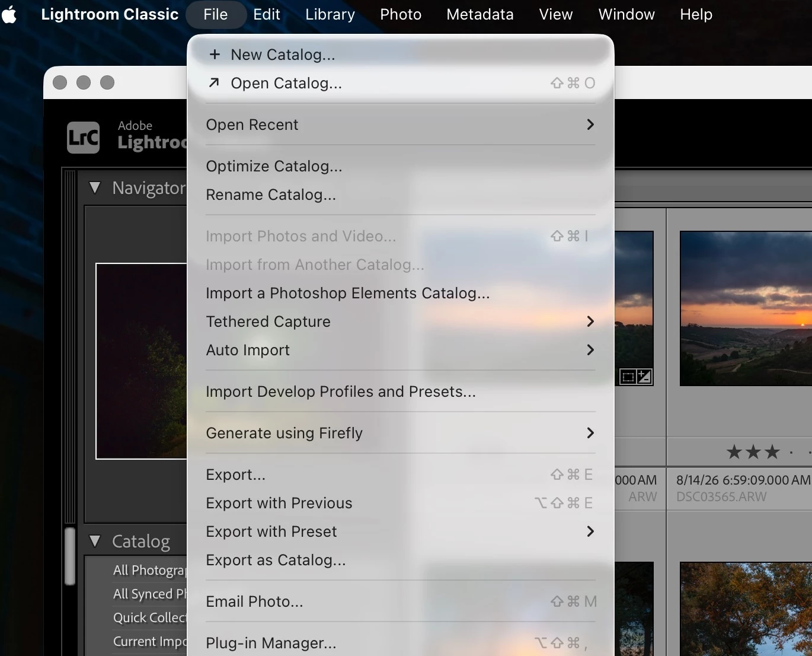The width and height of the screenshot is (812, 656).
Task: Open the View menu
Action: [556, 14]
